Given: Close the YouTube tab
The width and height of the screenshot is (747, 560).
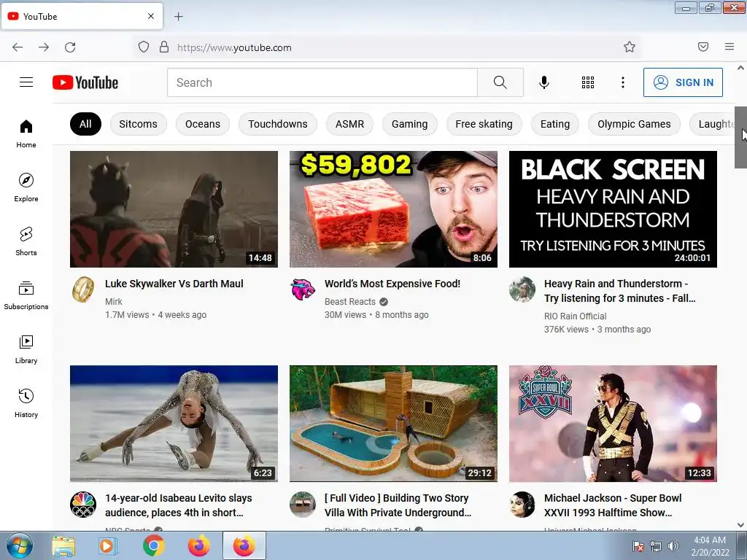Looking at the screenshot, I should click(151, 16).
